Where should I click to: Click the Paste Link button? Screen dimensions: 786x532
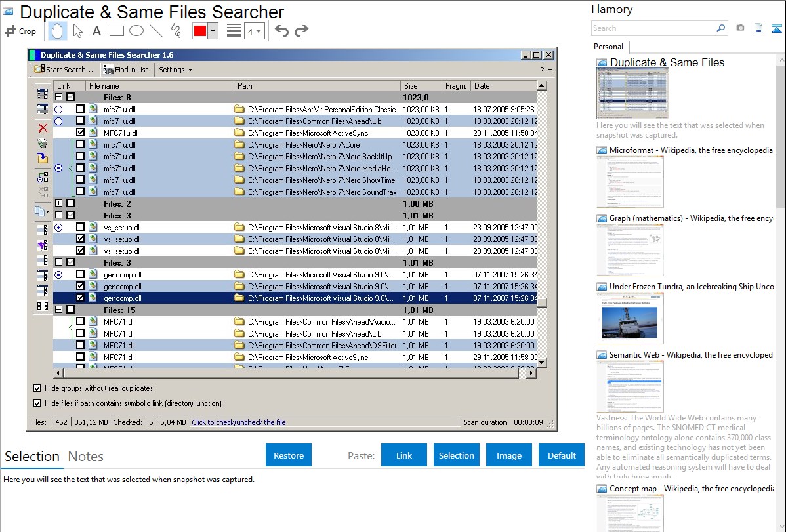coord(404,455)
